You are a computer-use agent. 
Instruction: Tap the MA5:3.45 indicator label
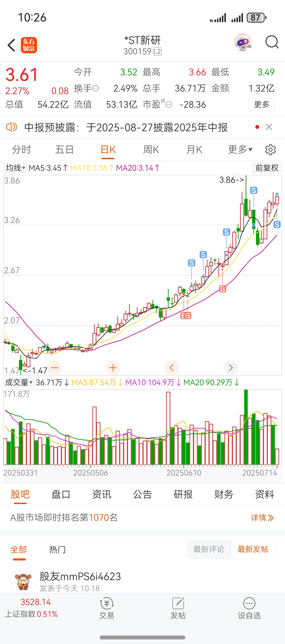coord(48,168)
